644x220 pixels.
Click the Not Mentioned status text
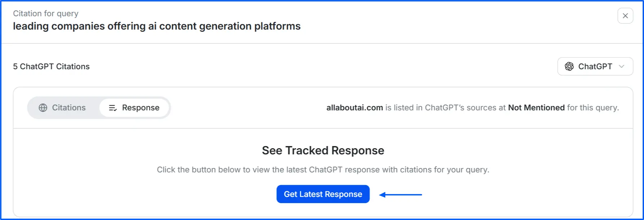pos(536,107)
